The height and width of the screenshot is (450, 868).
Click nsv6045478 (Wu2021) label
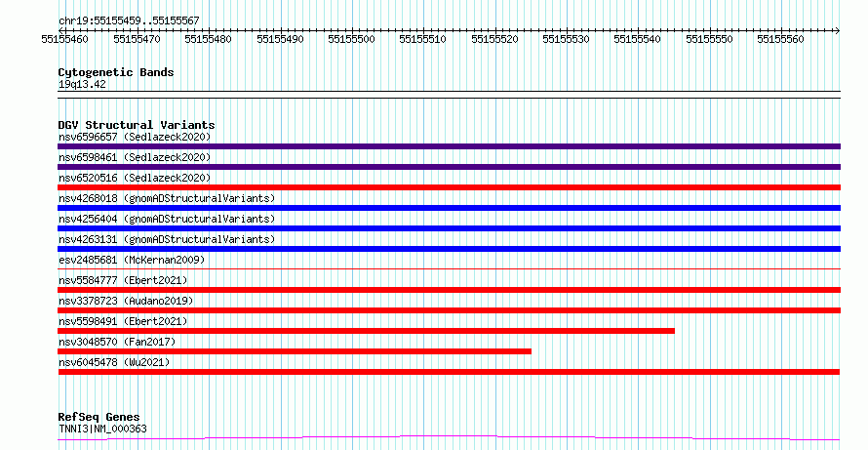pos(114,362)
